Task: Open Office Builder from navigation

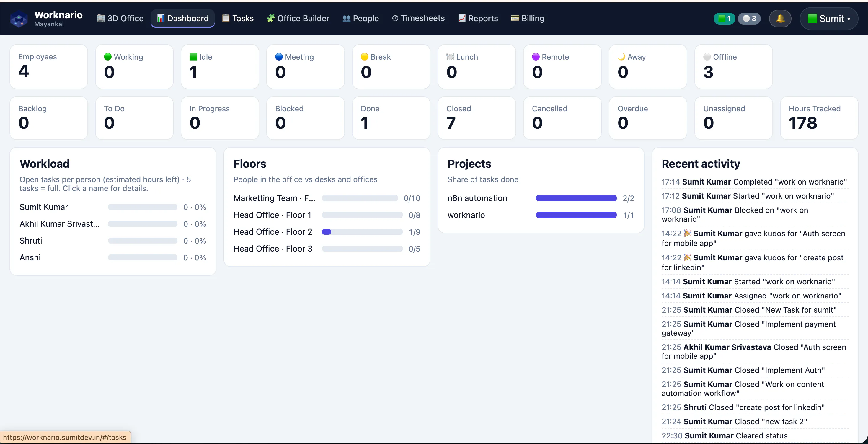Action: (x=298, y=19)
